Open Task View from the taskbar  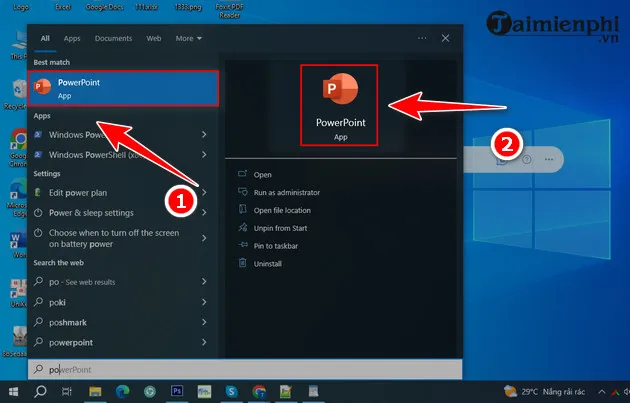coord(67,391)
